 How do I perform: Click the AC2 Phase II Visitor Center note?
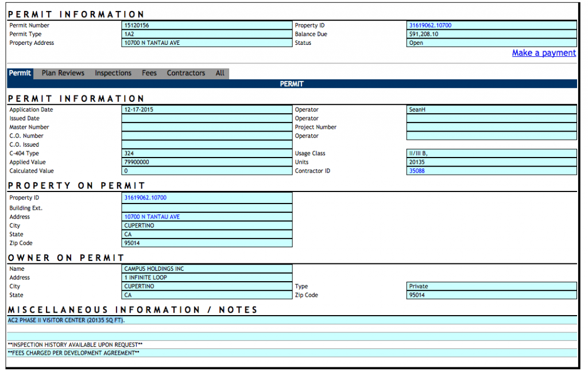(67, 320)
